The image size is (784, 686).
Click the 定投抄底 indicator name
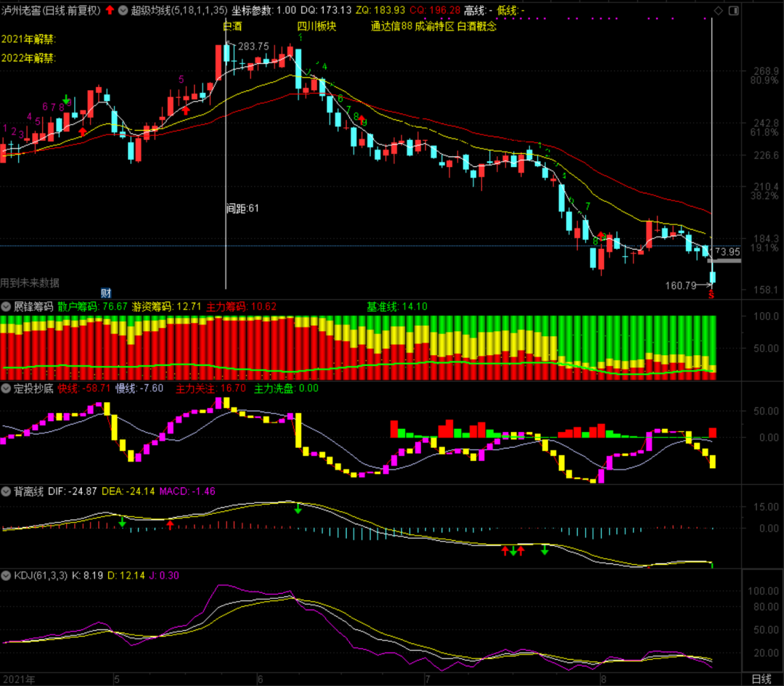click(x=33, y=388)
